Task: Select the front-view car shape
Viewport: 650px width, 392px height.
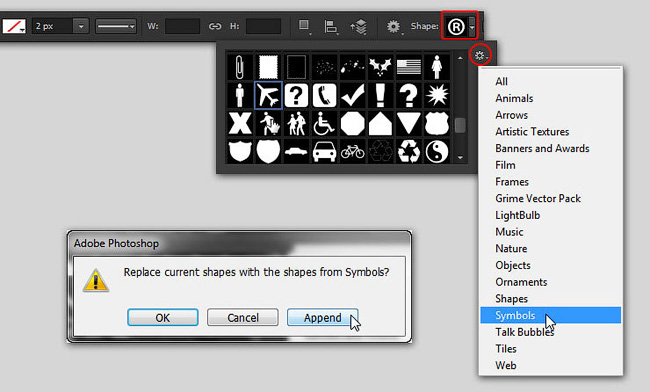Action: [324, 151]
